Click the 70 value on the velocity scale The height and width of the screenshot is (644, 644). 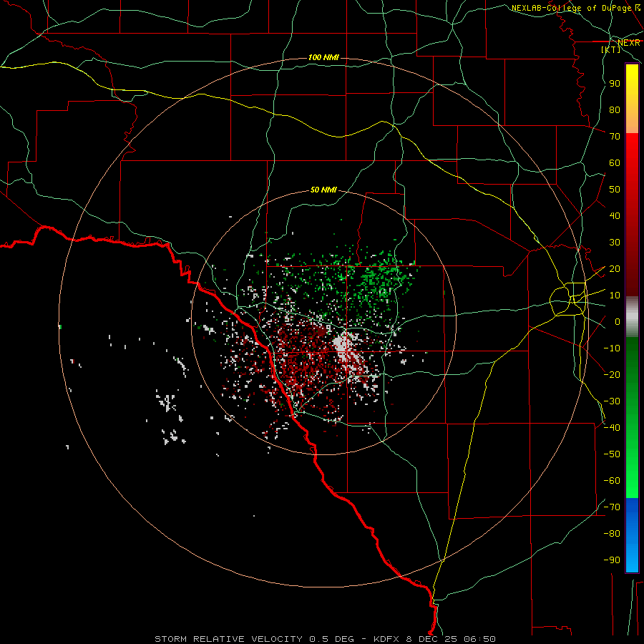click(x=615, y=137)
